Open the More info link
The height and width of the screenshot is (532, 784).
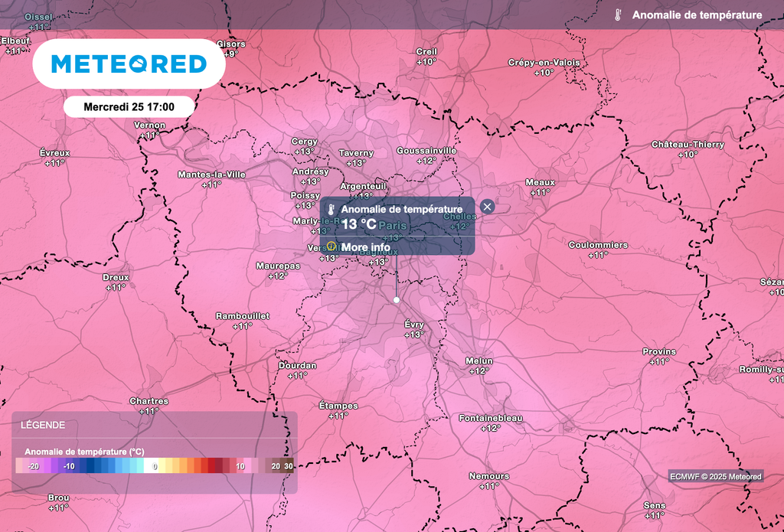click(365, 247)
